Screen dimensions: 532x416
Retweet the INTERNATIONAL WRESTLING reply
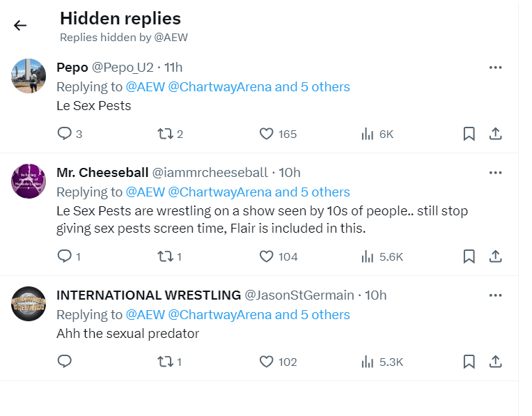click(x=164, y=362)
